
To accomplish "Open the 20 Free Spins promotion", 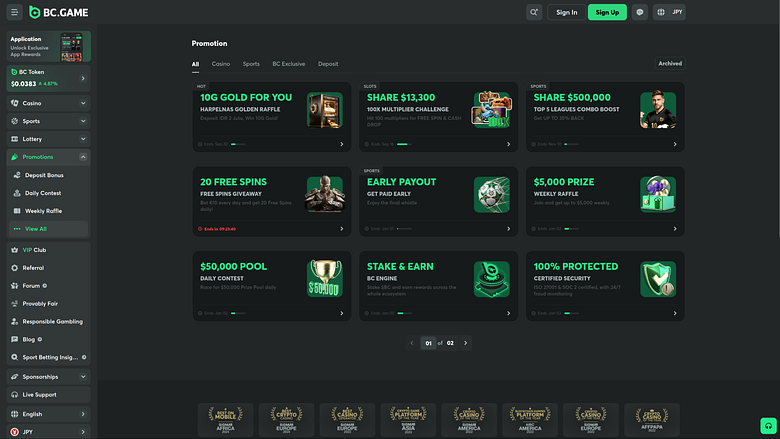I will (272, 201).
